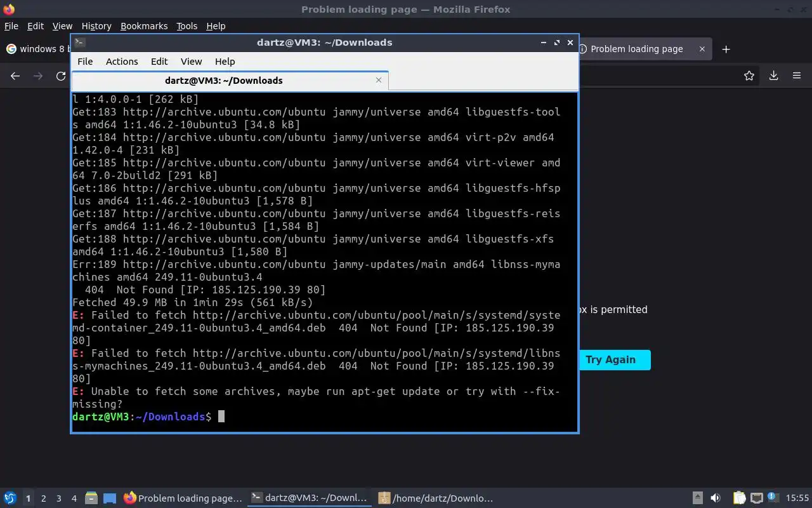
Task: Close the 'Problem loading page' Firefox tab
Action: click(x=702, y=49)
